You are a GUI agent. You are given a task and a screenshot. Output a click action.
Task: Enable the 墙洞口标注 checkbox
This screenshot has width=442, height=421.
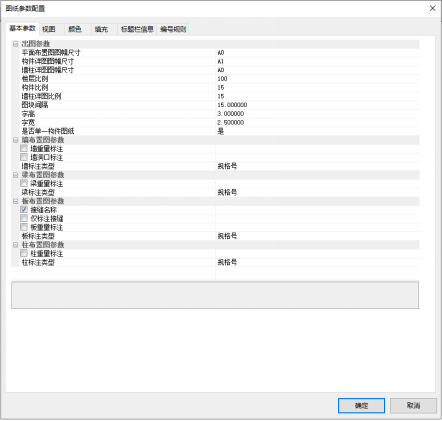(x=24, y=157)
